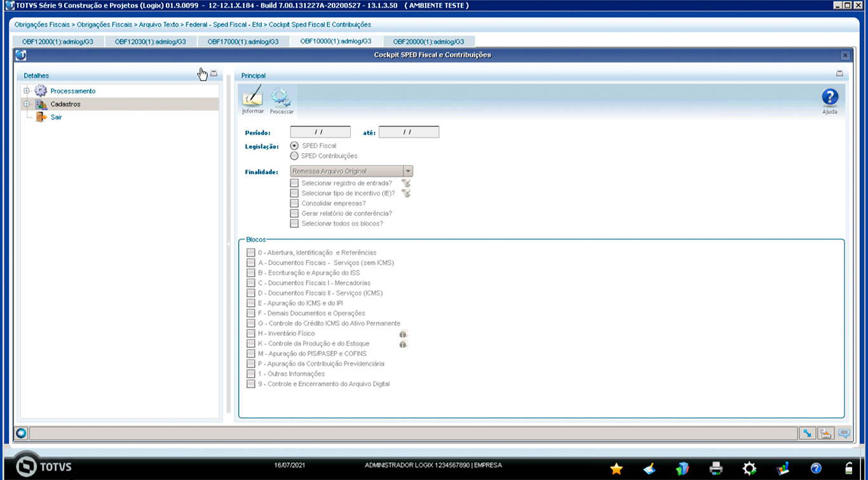Click the Processar gears icon
Screen dimensions: 868x480
(x=281, y=98)
